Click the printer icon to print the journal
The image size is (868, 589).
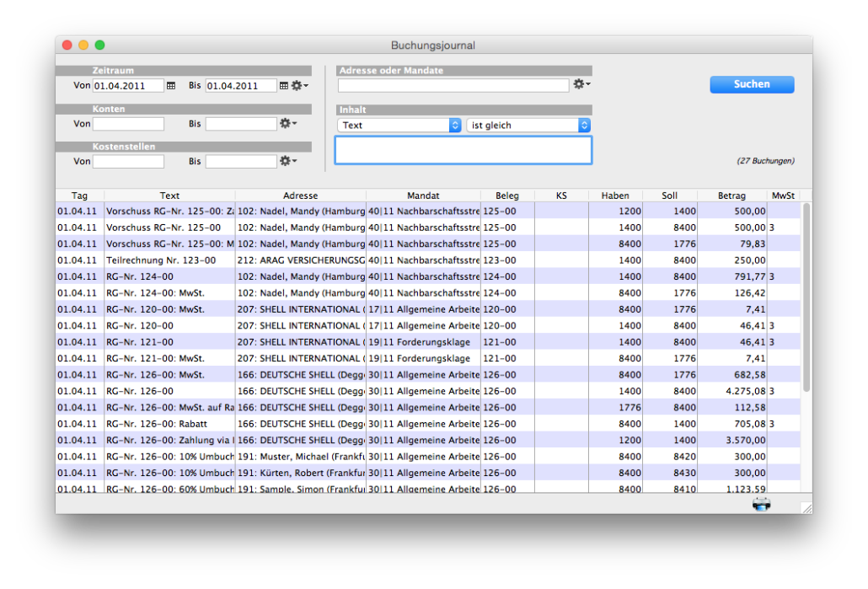pos(761,502)
